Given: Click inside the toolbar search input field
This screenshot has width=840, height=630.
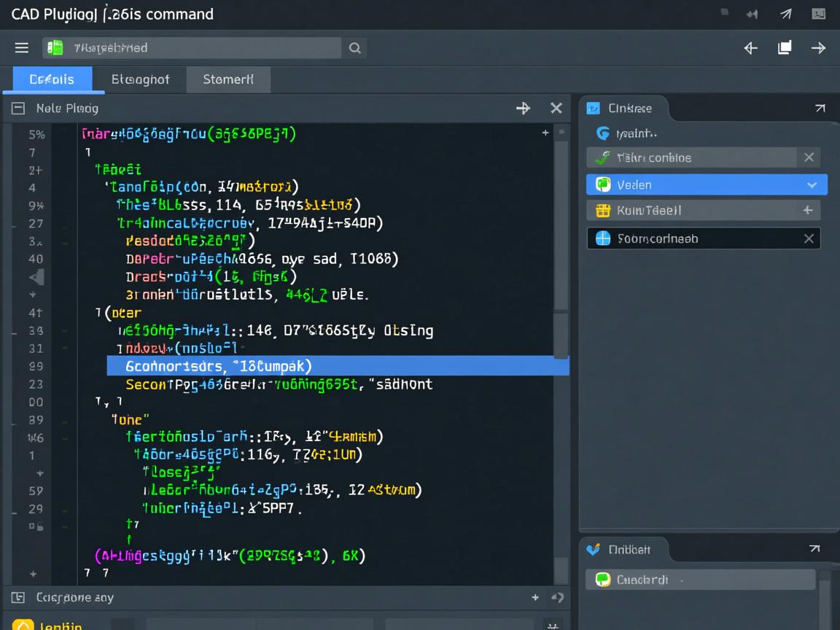Looking at the screenshot, I should coord(204,48).
